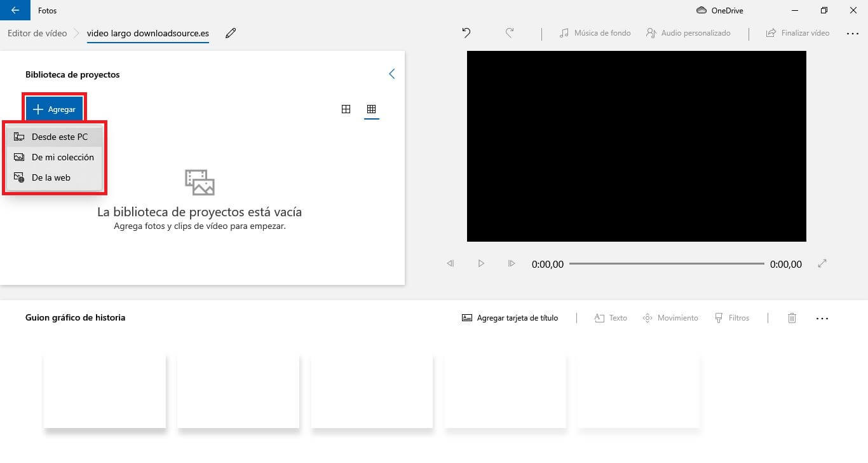Step back one frame in the preview
Screen dimensions: 868x463
451,263
